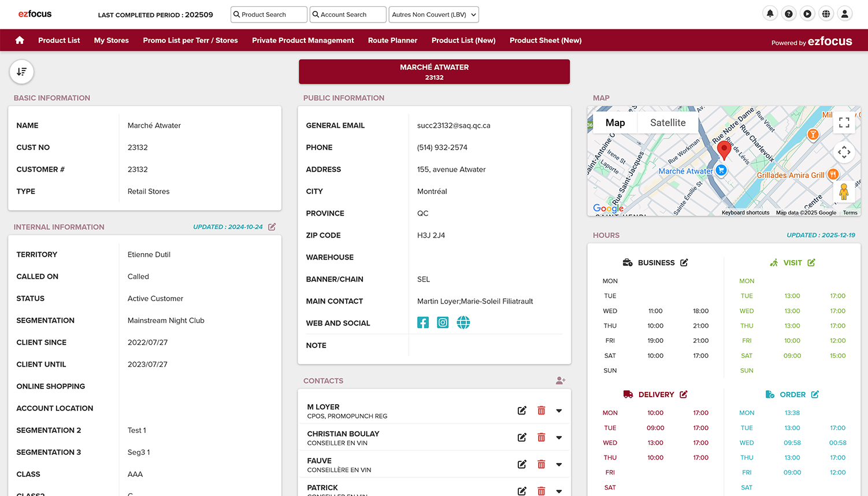Click the home icon in navigation bar

point(20,40)
